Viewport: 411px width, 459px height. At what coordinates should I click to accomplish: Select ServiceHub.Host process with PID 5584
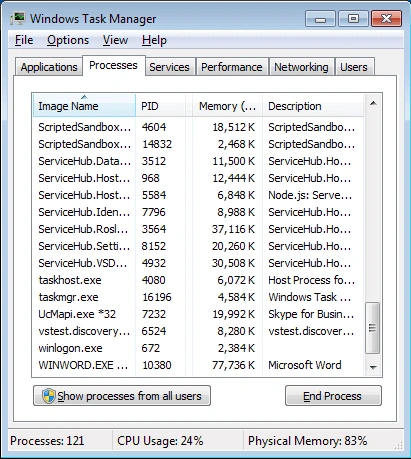(x=197, y=195)
